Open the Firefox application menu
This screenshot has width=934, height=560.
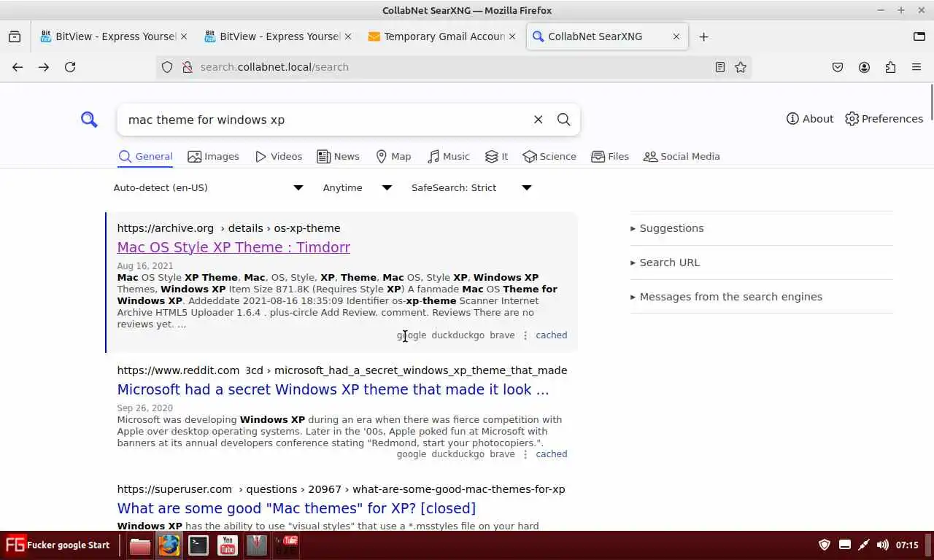[916, 67]
